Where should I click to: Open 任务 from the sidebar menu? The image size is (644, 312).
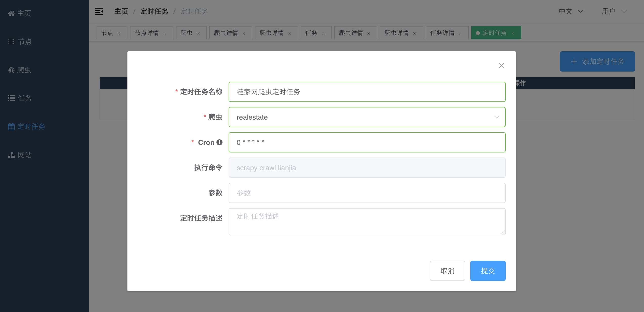point(45,98)
